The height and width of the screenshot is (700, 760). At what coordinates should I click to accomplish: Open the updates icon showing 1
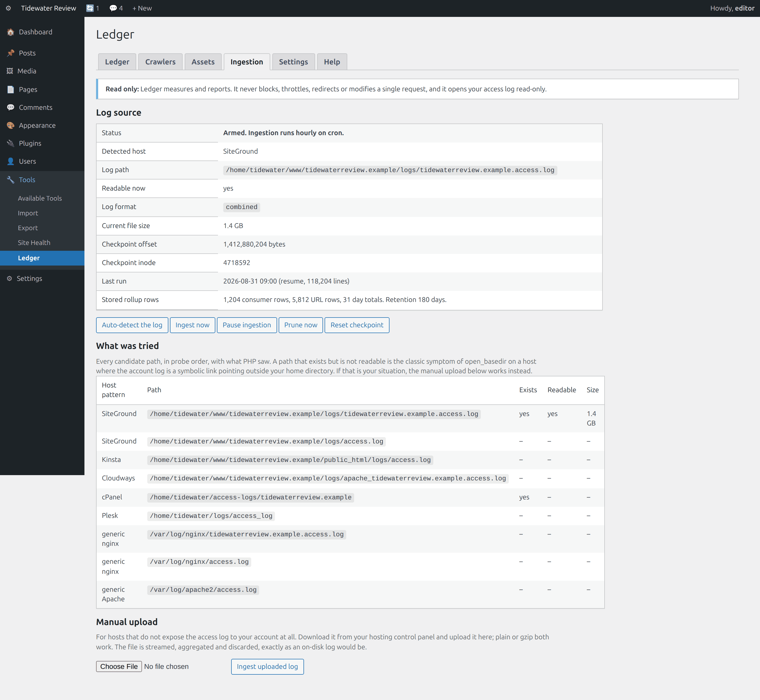(92, 8)
